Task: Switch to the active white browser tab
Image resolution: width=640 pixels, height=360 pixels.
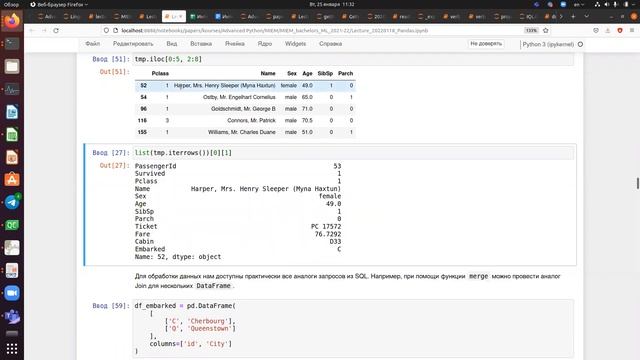Action: tap(174, 16)
